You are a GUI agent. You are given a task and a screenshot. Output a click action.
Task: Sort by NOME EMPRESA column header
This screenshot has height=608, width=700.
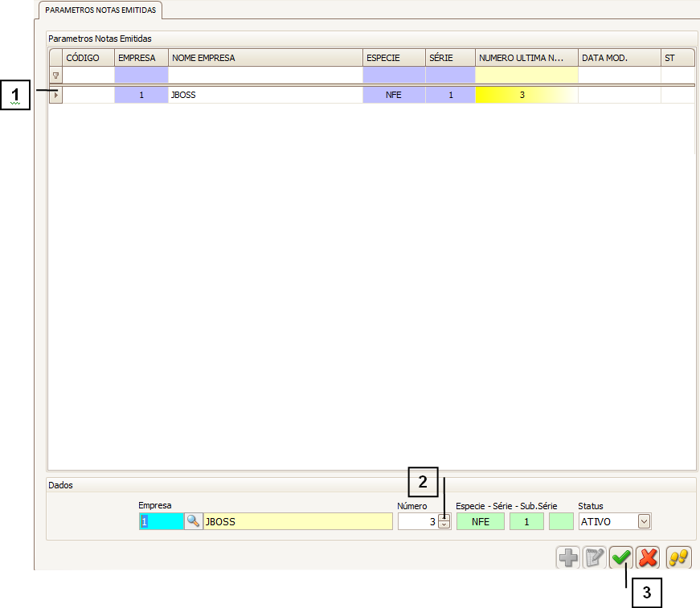265,58
